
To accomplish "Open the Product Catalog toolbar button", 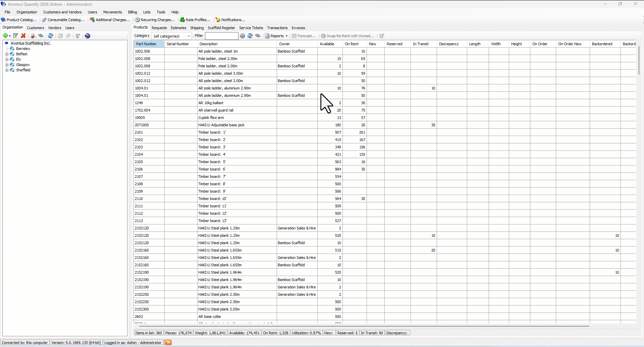I will [19, 20].
